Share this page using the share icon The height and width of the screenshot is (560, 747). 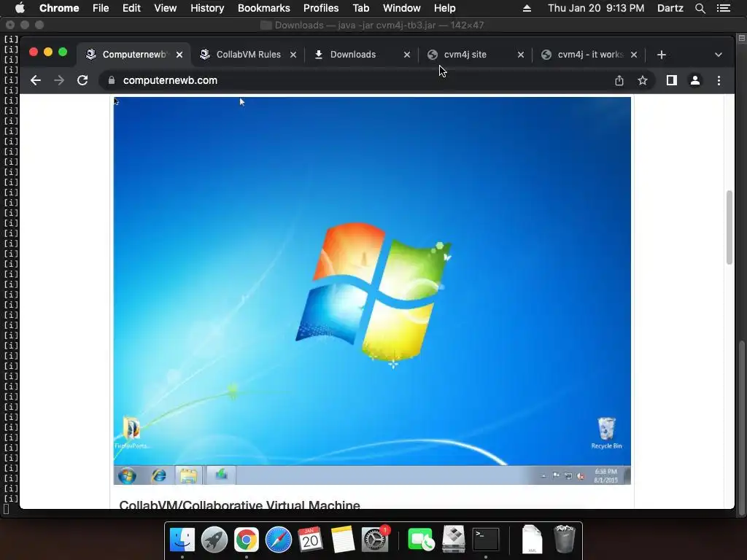[619, 80]
